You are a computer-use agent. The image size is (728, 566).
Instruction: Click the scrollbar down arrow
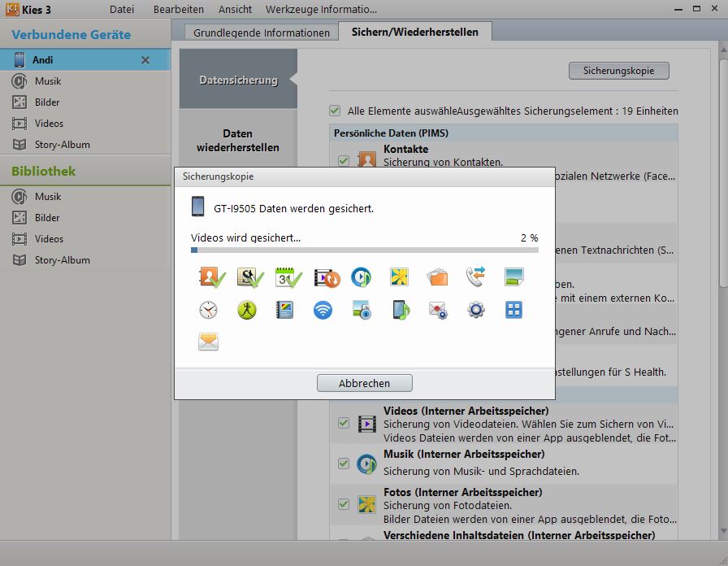[723, 531]
